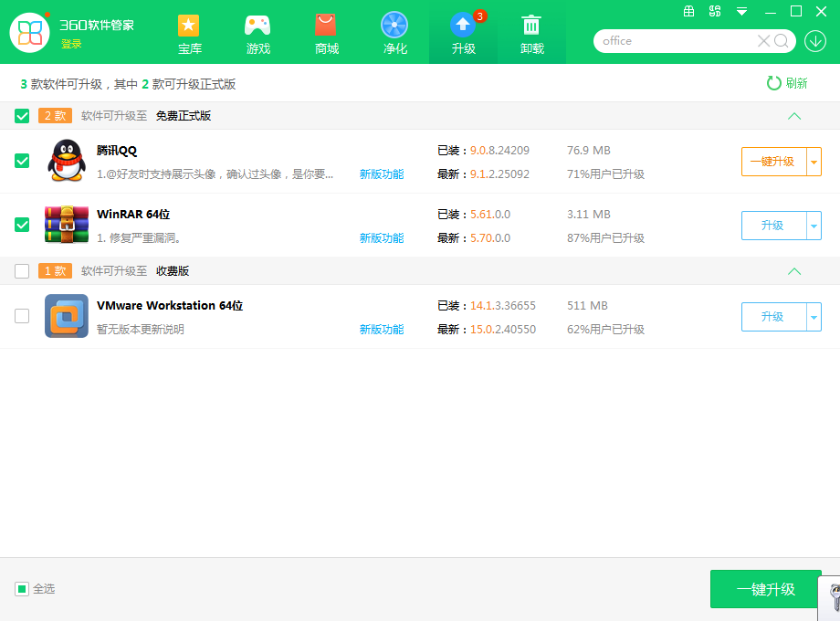The image size is (840, 621).
Task: Click the 76.9 MB size text
Action: pos(589,151)
